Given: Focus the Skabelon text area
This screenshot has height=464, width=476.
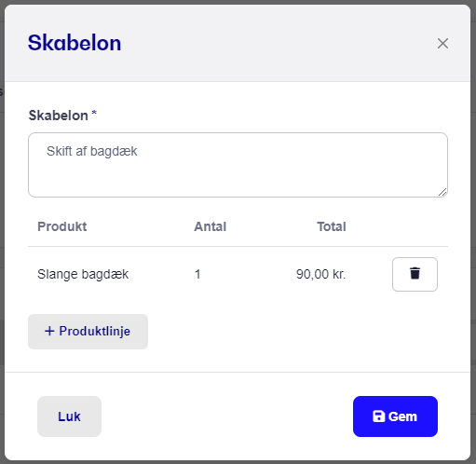Looking at the screenshot, I should pos(238,165).
